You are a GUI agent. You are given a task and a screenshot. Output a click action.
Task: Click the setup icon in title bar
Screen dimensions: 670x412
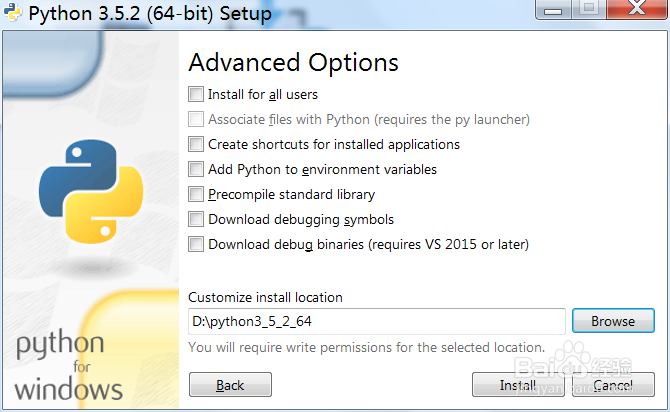[12, 14]
